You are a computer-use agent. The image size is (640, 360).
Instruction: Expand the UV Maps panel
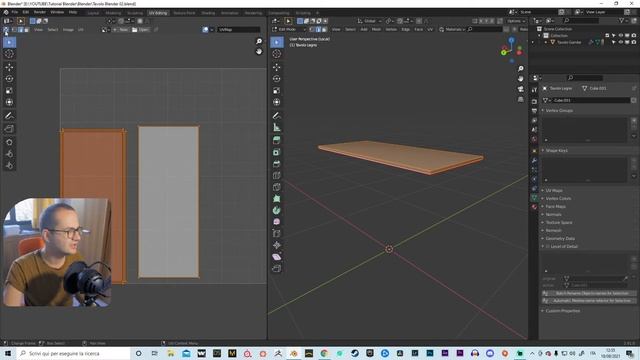coord(553,191)
